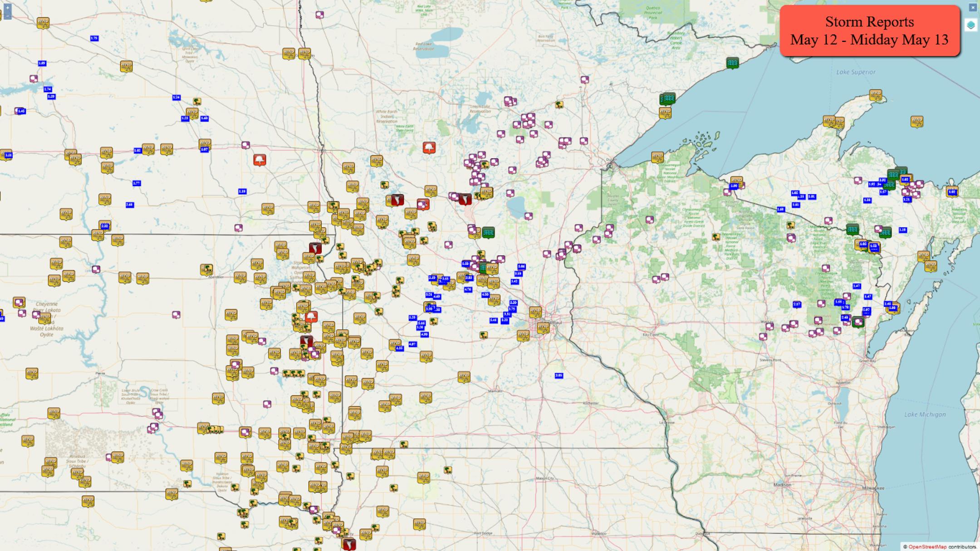
Task: Click the zoom out minus button
Action: (7, 16)
